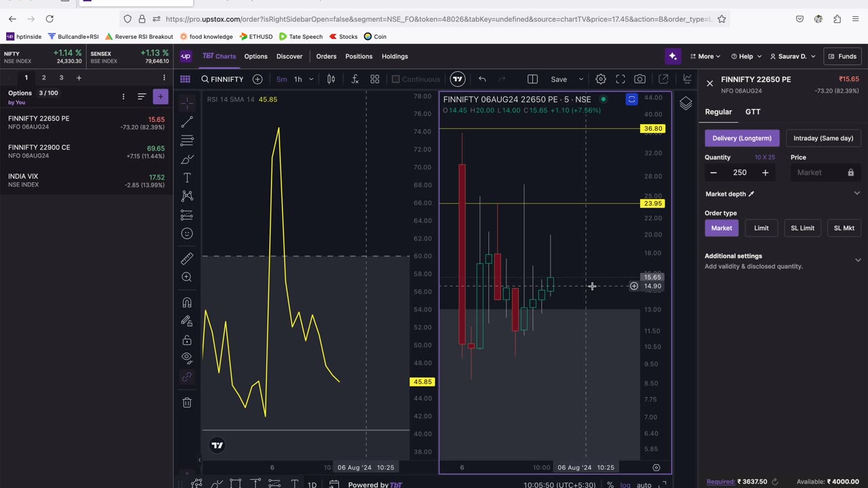Screen dimensions: 868x488
Task: Open indicator templates grid
Action: pyautogui.click(x=375, y=79)
